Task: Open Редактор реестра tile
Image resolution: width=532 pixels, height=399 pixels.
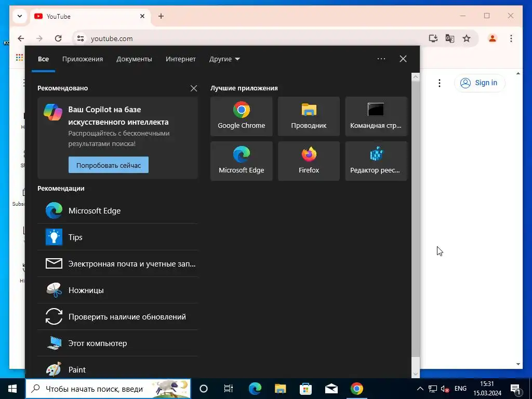Action: [x=376, y=161]
